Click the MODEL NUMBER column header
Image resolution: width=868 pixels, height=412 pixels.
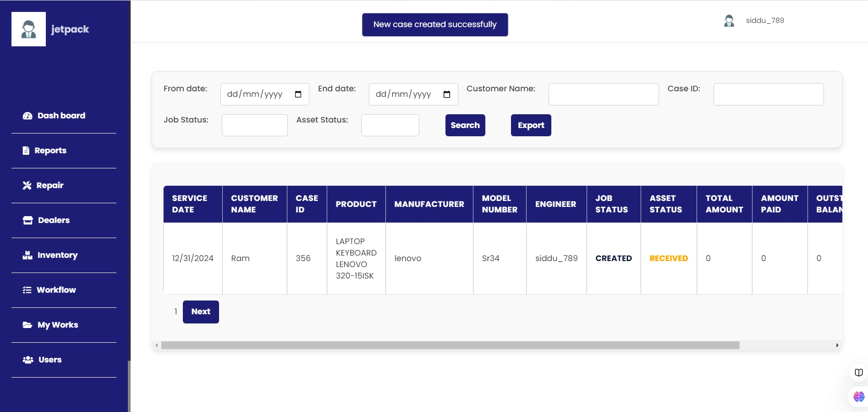click(x=500, y=204)
